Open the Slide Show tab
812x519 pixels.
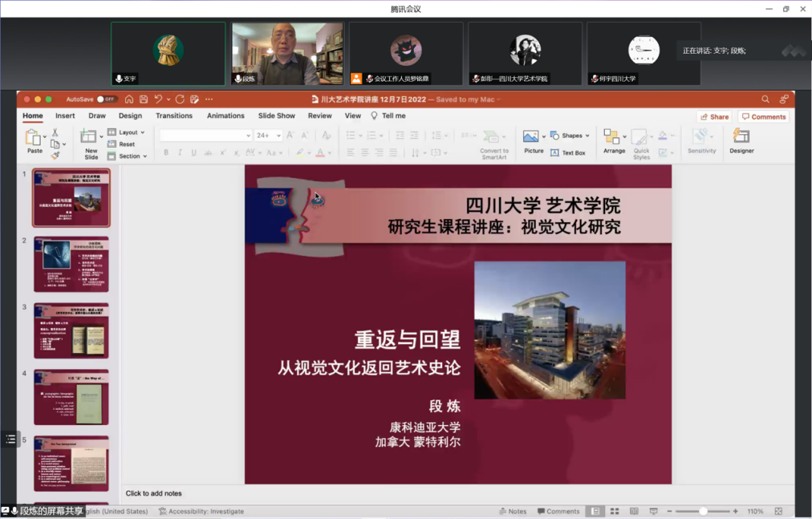(276, 116)
